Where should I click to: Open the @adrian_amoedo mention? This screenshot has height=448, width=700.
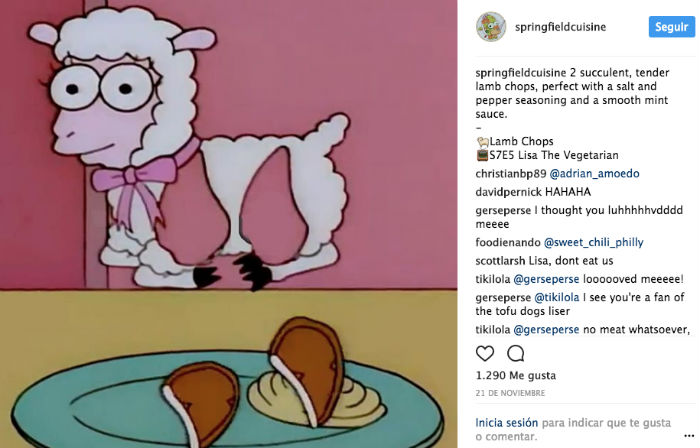coord(594,174)
